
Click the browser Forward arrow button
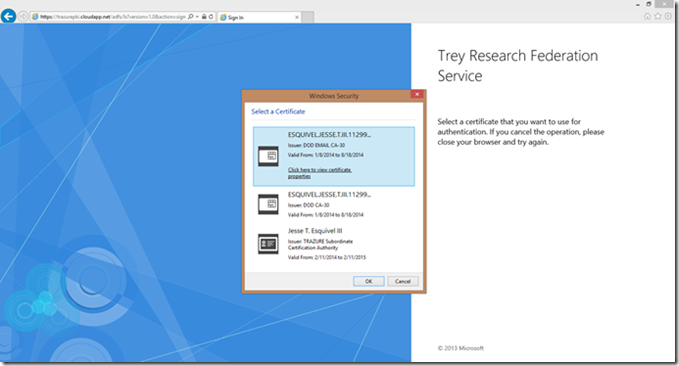click(23, 17)
